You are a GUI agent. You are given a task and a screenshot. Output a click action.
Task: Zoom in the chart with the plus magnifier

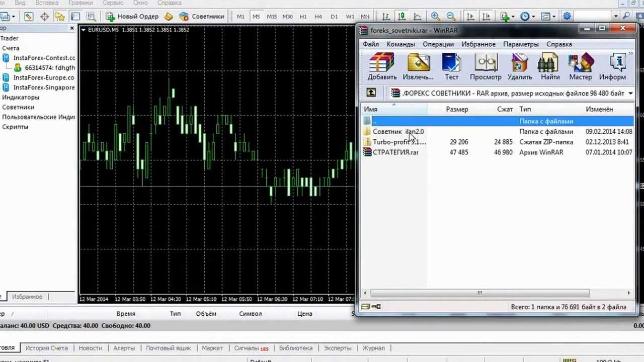tap(435, 17)
